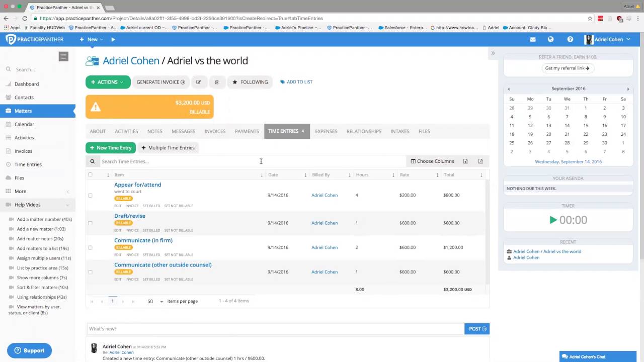Click the delete matter trash icon
This screenshot has width=644, height=362.
pyautogui.click(x=217, y=82)
